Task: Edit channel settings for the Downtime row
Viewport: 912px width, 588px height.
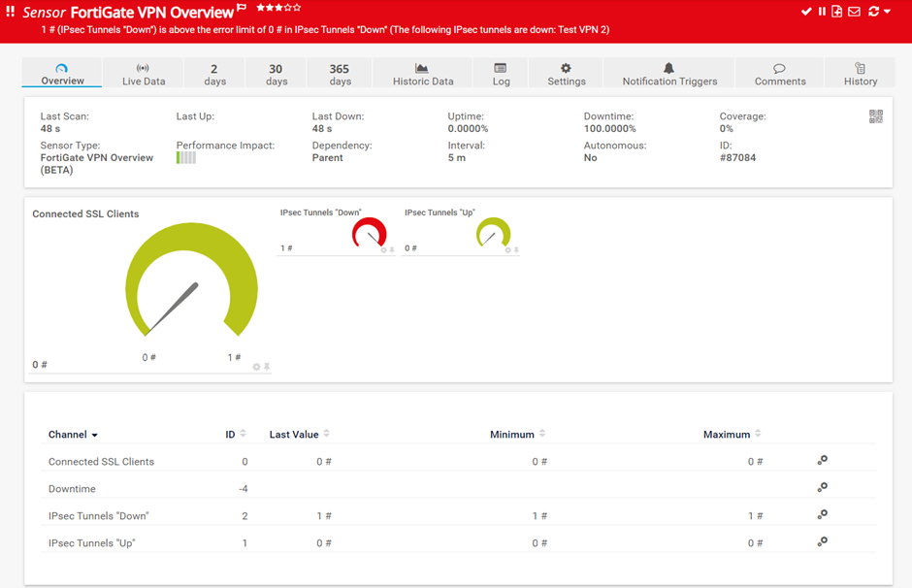Action: tap(822, 487)
